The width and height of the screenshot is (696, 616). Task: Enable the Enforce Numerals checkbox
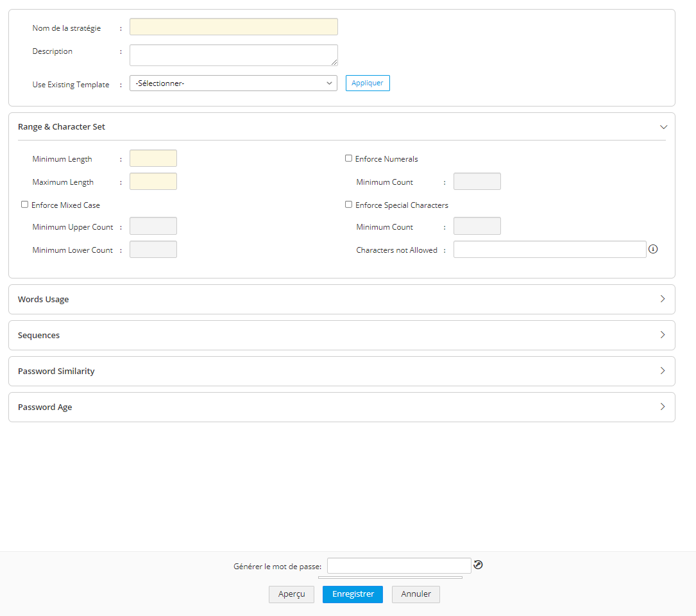(348, 158)
